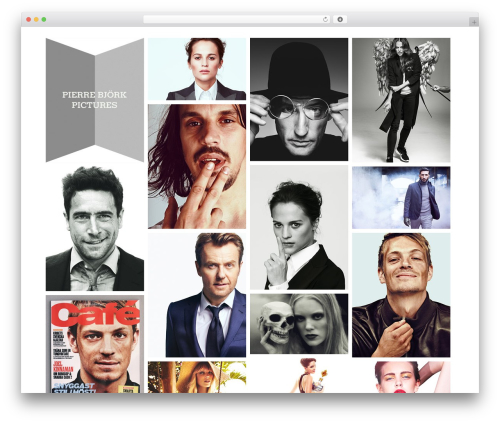The width and height of the screenshot is (500, 423).
Task: Click the red close window dot
Action: 29,20
